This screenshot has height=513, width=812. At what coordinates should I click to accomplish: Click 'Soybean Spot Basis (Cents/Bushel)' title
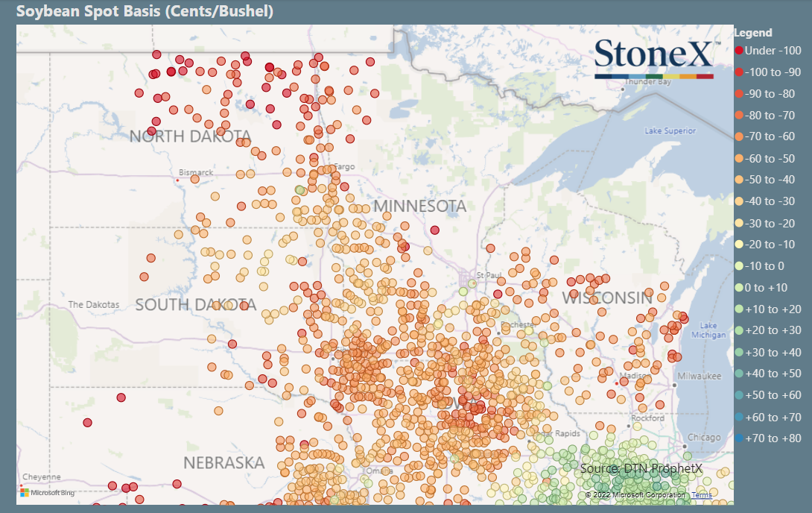point(145,11)
